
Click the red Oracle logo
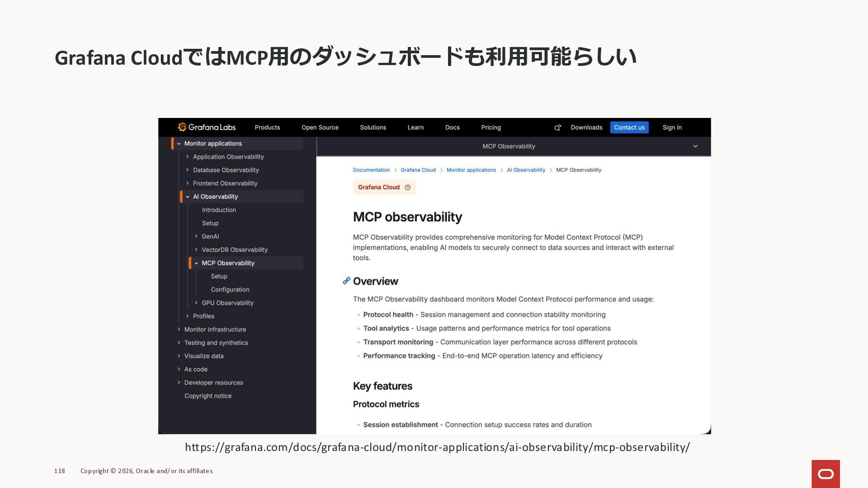pos(826,474)
